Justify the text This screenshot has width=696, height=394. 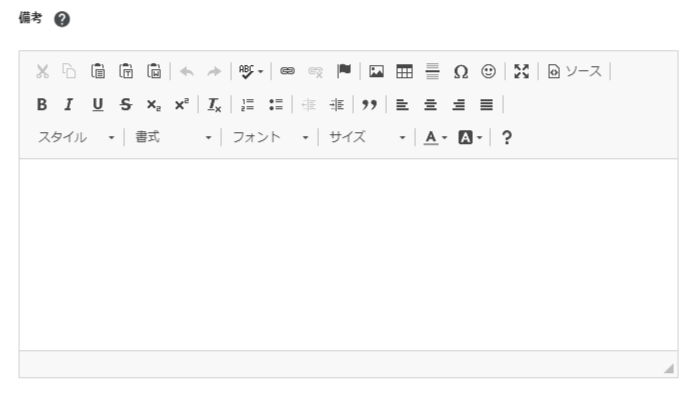(x=486, y=105)
